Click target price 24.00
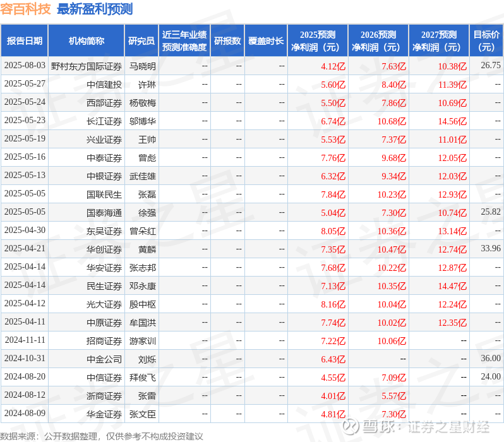This screenshot has height=442, width=504. 491,377
